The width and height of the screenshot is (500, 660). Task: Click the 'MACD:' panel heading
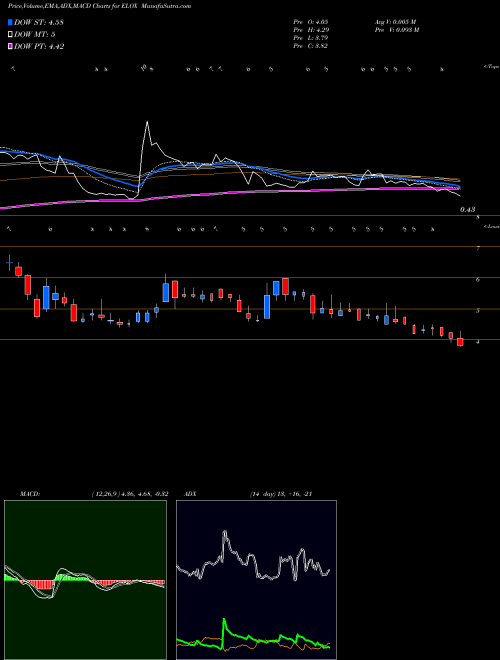(x=29, y=494)
